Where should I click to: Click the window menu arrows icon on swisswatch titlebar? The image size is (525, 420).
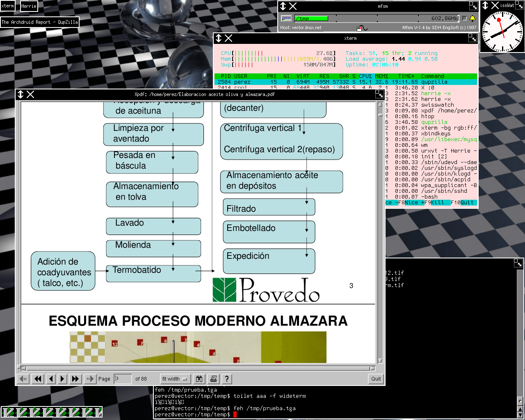coord(485,5)
